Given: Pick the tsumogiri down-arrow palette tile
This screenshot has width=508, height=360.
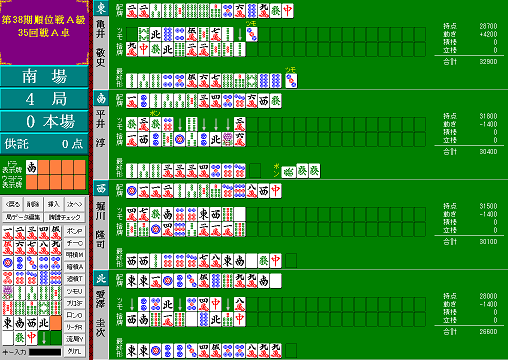Looking at the screenshot, I should [x=44, y=338].
